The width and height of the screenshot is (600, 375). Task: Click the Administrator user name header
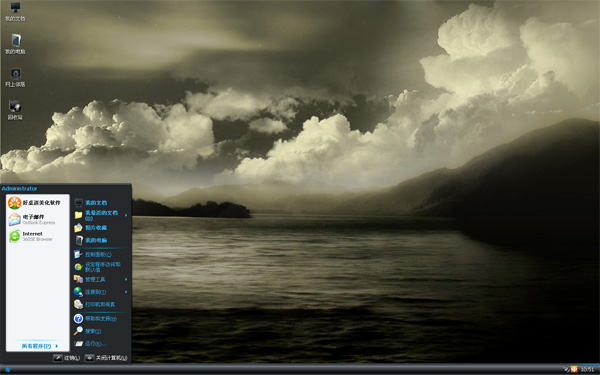pos(20,189)
